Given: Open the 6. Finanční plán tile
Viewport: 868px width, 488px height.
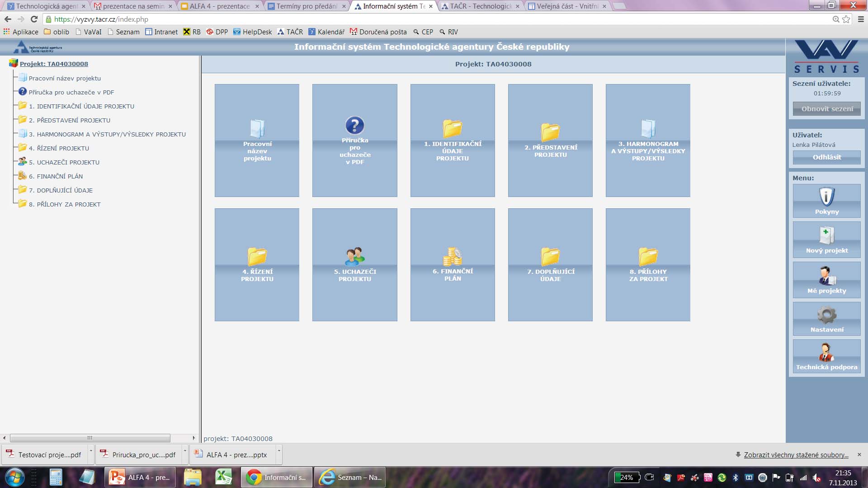Looking at the screenshot, I should tap(453, 265).
